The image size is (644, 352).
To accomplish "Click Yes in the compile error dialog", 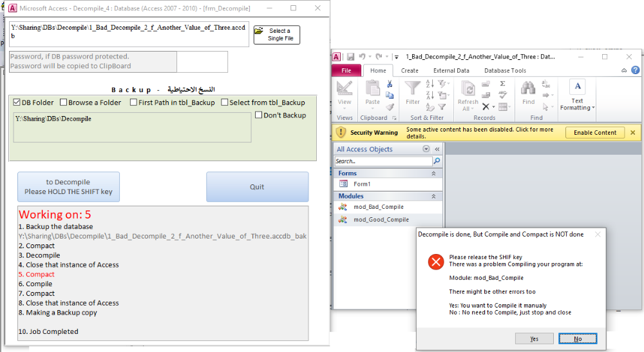I will point(535,338).
